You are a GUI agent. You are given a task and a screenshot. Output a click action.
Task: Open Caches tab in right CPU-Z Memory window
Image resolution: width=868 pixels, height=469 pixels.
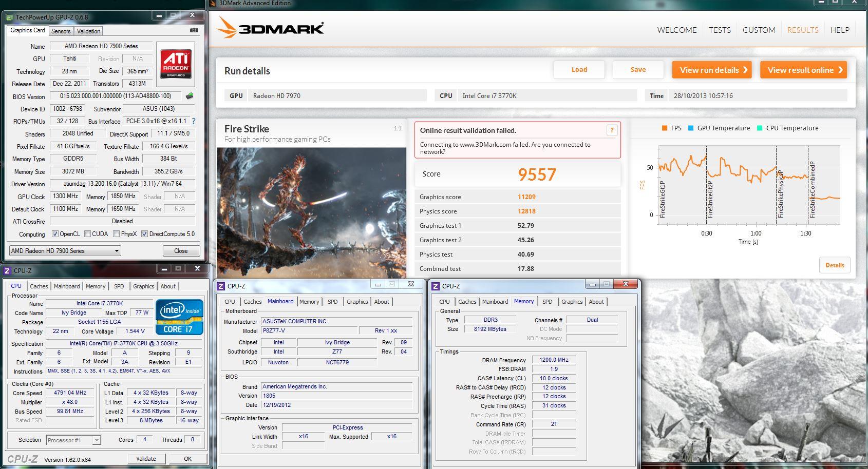(467, 302)
